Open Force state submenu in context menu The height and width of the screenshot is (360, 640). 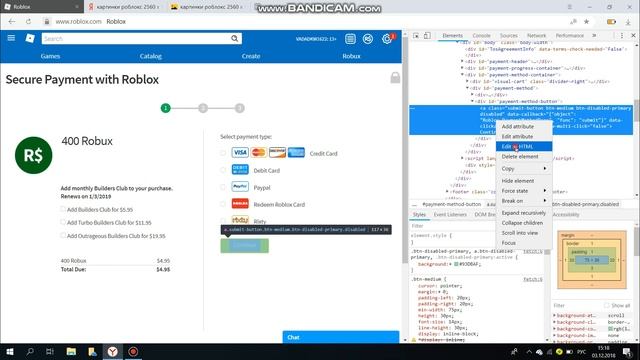point(524,191)
